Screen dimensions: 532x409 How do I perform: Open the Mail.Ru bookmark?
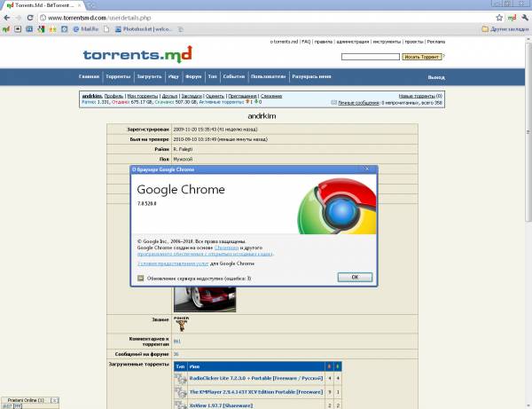point(86,29)
